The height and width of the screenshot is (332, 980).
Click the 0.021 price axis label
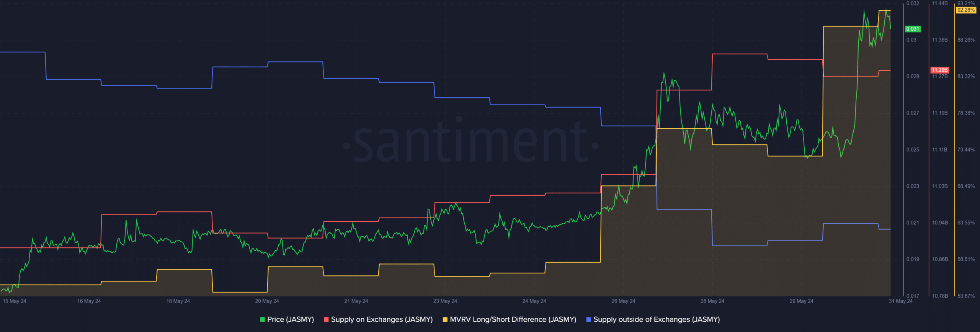pyautogui.click(x=913, y=223)
